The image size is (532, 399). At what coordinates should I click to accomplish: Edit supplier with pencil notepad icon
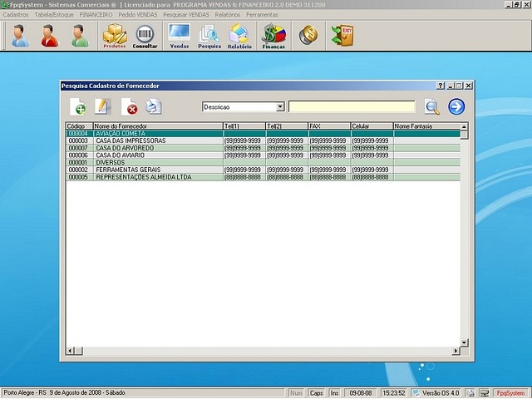(x=102, y=106)
